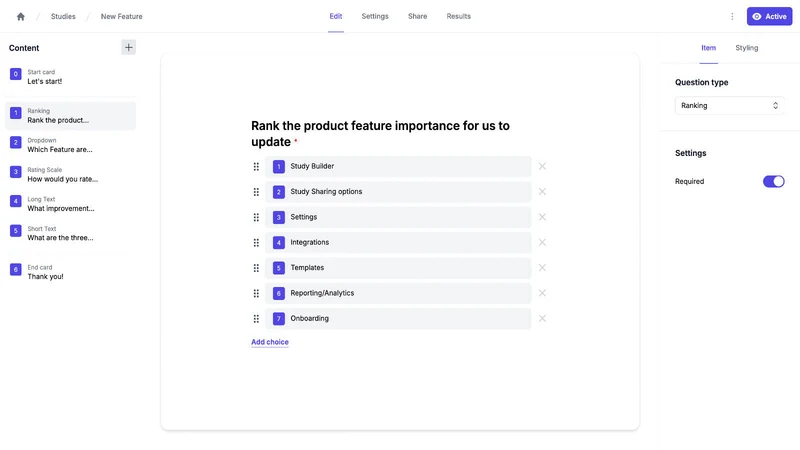This screenshot has height=450, width=800.
Task: Grab the drag handle for Study Builder
Action: coord(256,166)
